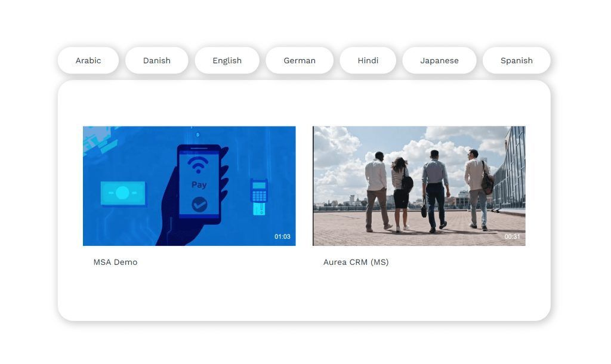This screenshot has width=611, height=364.
Task: Click the 00:31 duration badge on Aurea CRM
Action: pyautogui.click(x=511, y=236)
